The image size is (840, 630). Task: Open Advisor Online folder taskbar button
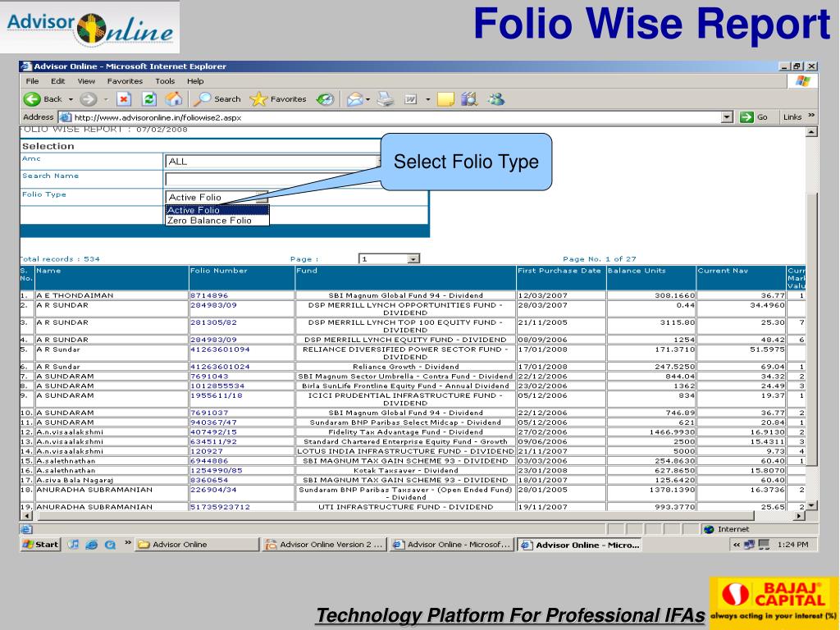click(x=197, y=545)
